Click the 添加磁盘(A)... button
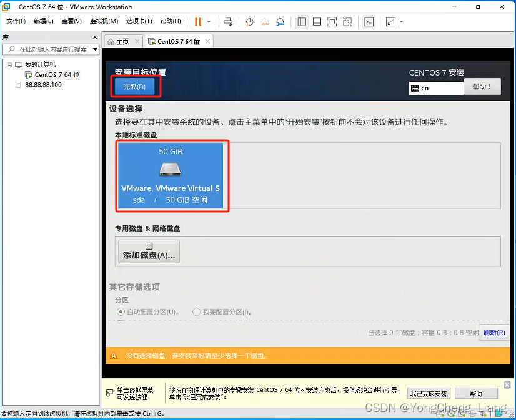The width and height of the screenshot is (516, 420). (149, 252)
